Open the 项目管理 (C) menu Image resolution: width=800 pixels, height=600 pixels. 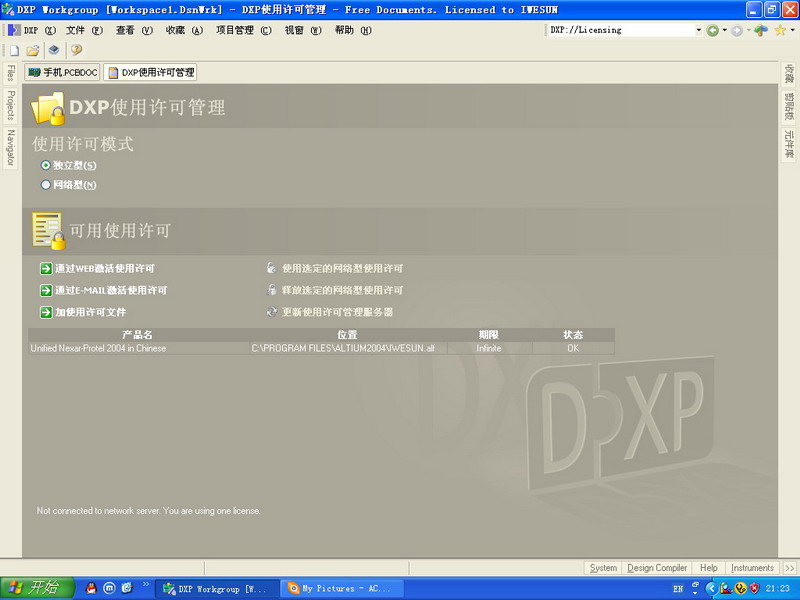[x=244, y=31]
